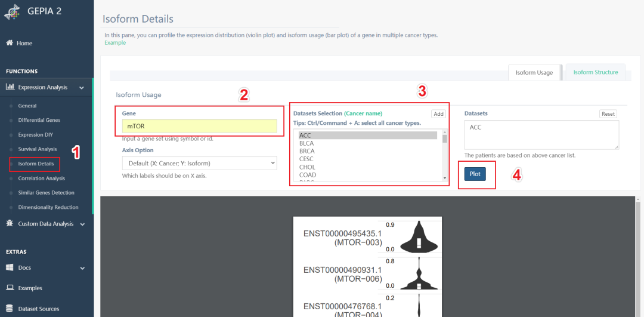The height and width of the screenshot is (317, 644).
Task: Select COAD in the cancer list
Action: [368, 175]
